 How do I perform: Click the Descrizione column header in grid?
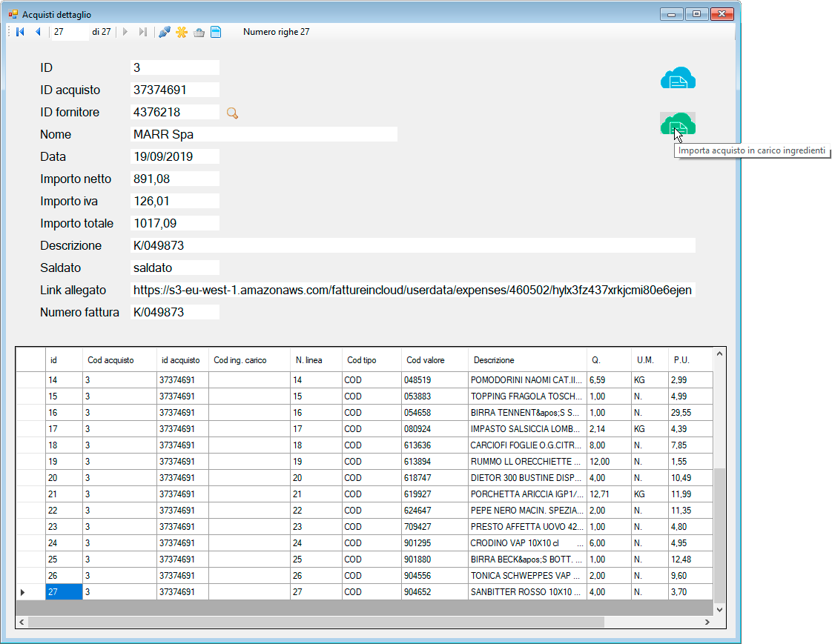pyautogui.click(x=527, y=360)
